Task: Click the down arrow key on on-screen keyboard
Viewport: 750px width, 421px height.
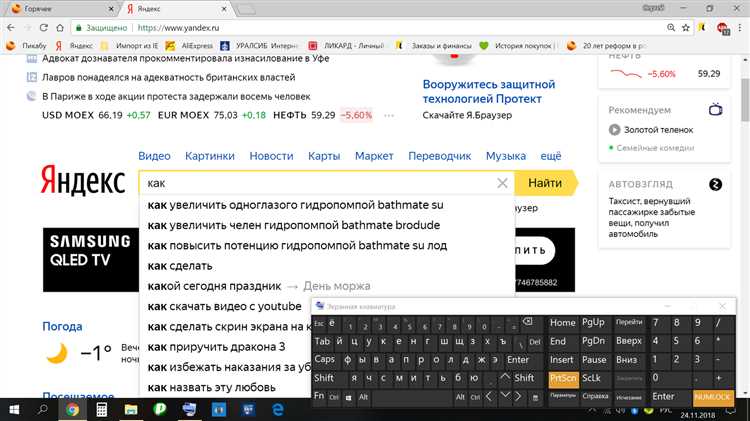Action: [505, 395]
